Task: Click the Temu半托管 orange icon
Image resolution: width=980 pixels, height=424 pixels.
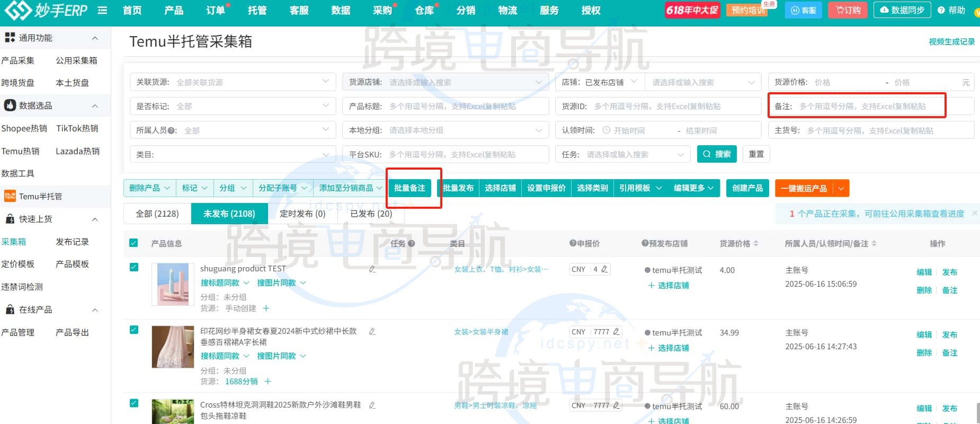Action: [x=10, y=196]
